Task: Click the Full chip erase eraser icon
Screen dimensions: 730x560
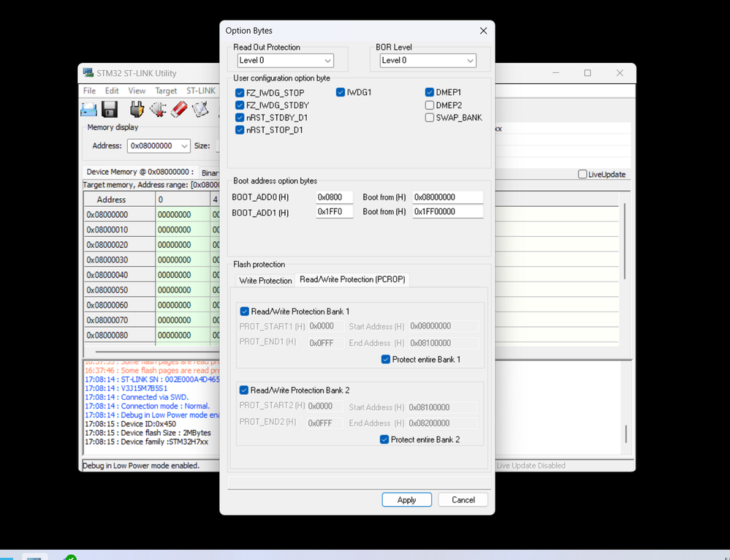Action: click(179, 110)
